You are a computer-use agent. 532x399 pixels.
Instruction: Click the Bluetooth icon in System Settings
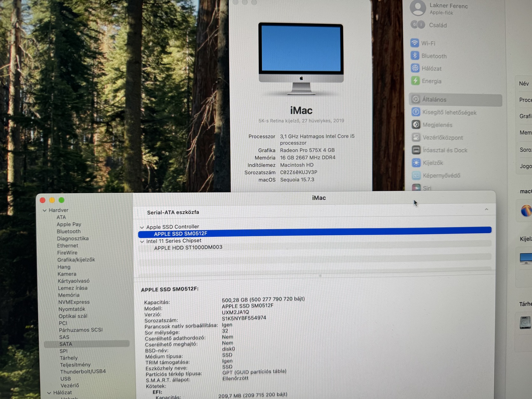[415, 56]
